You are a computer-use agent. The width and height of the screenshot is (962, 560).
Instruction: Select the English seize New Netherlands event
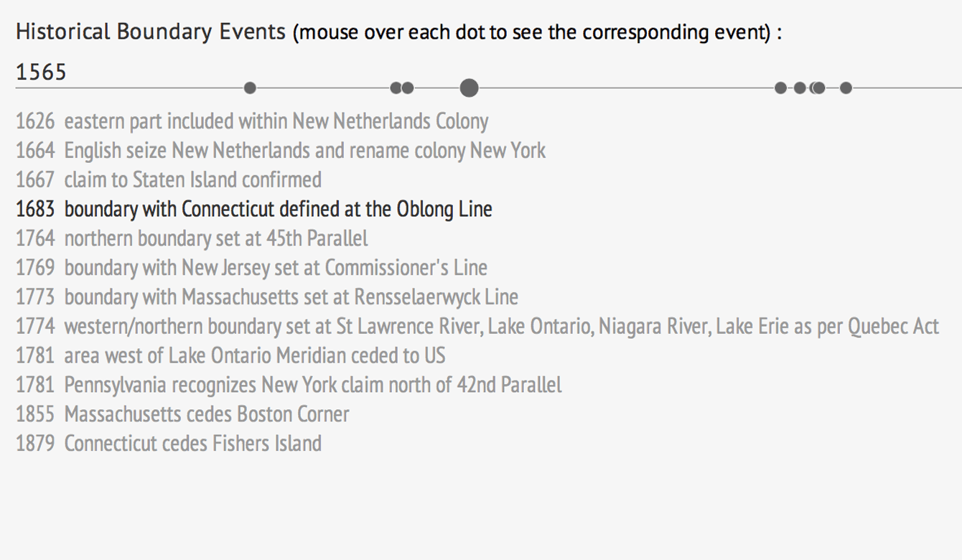pos(281,151)
